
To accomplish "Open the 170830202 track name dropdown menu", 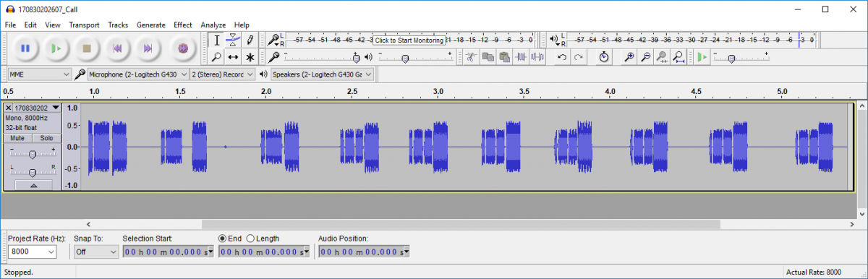I will coord(37,108).
